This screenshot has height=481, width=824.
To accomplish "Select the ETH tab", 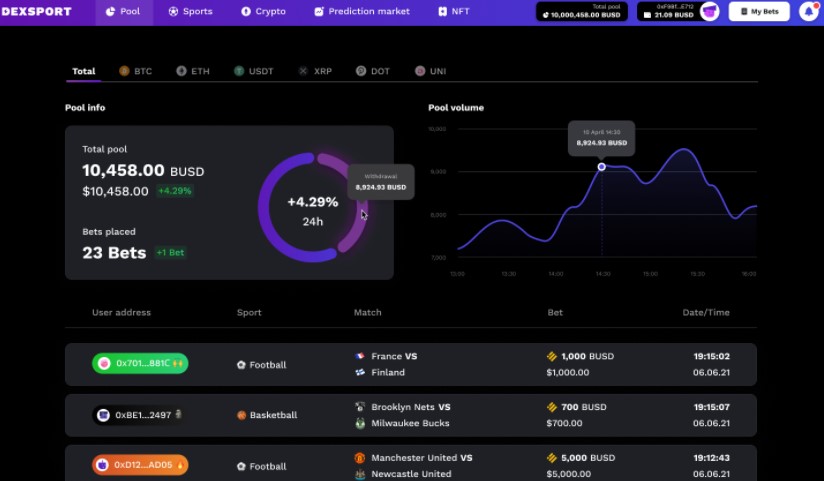I will [x=193, y=71].
